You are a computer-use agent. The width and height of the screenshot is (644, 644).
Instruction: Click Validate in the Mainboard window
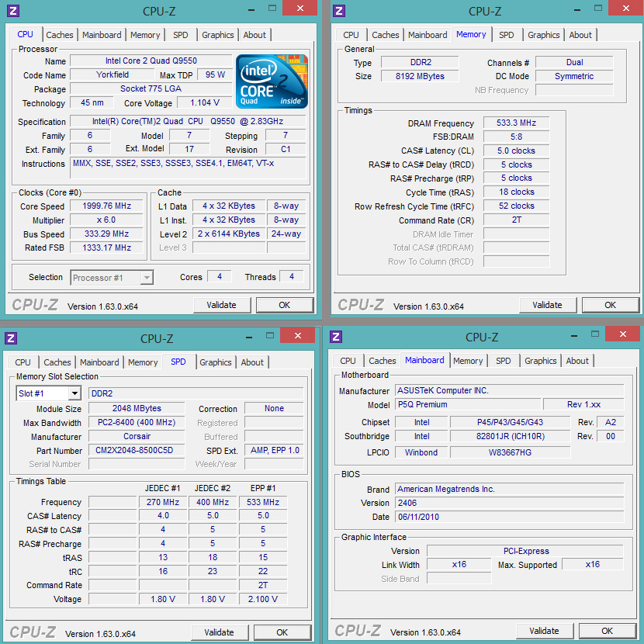pyautogui.click(x=544, y=631)
